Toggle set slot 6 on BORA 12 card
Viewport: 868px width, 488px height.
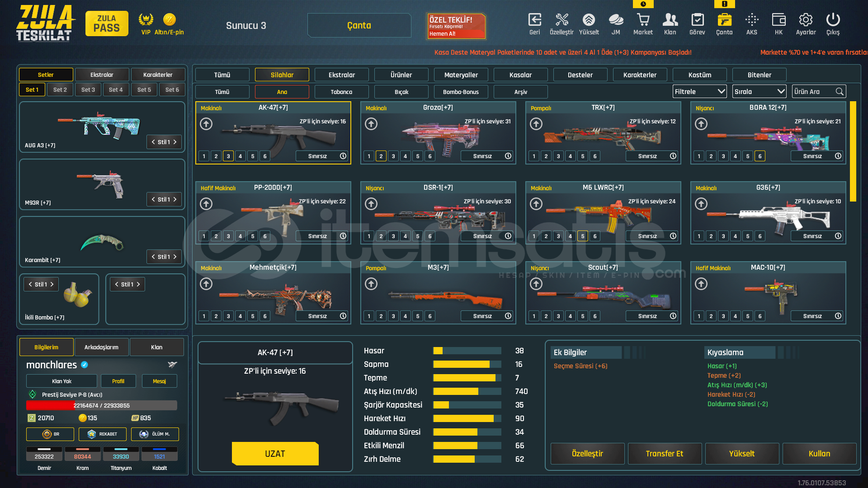[760, 156]
